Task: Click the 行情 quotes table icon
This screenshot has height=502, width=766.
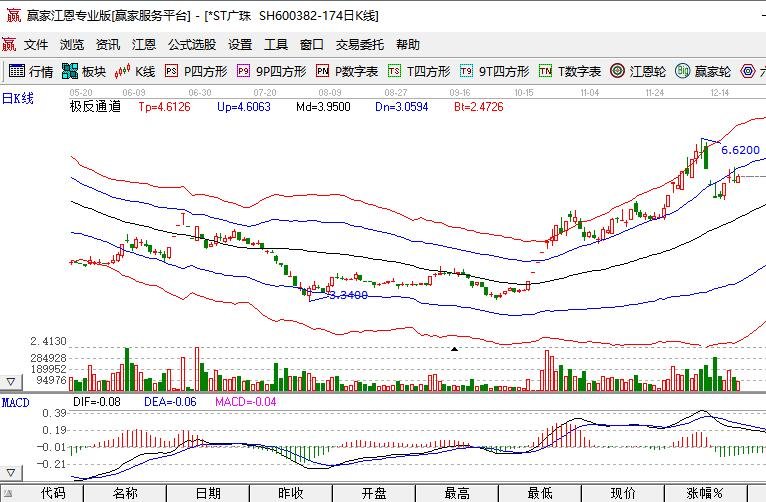Action: click(x=17, y=71)
